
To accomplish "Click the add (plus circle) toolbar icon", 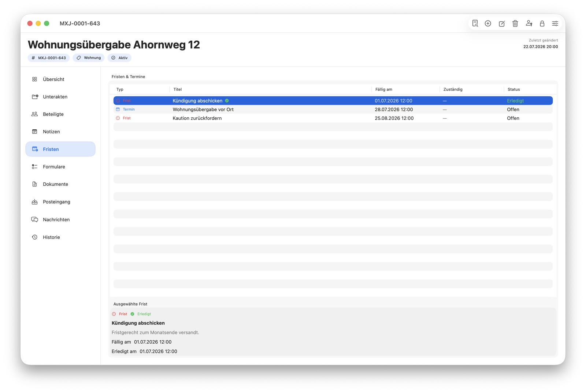I will click(488, 23).
